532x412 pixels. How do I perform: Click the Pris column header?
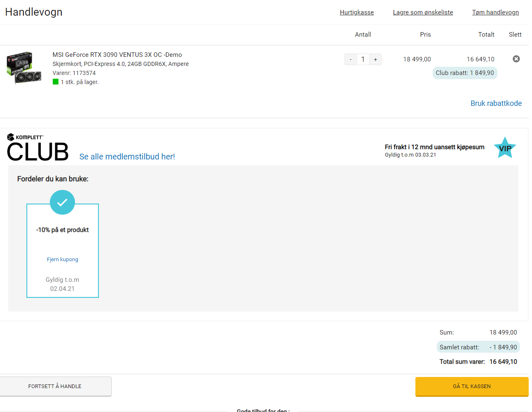pos(425,35)
